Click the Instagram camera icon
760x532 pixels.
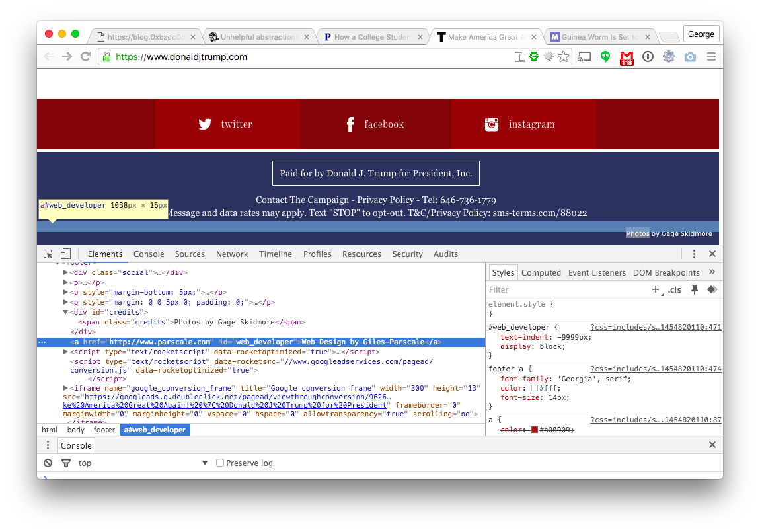tap(492, 124)
